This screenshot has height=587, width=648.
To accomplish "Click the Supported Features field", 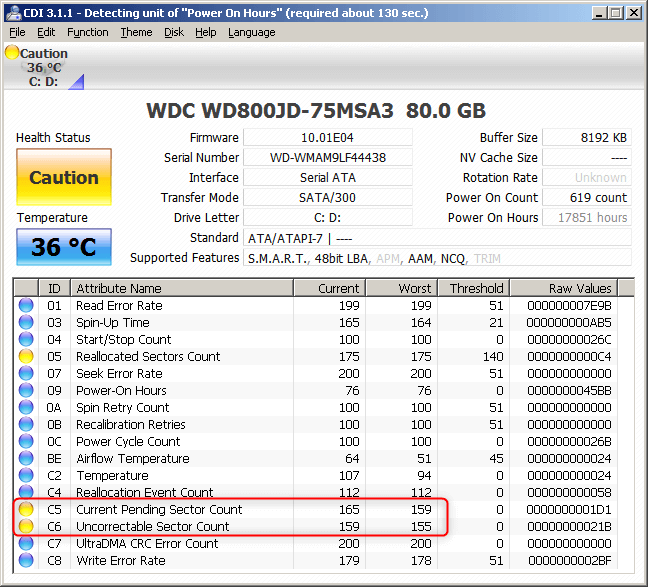I will [x=438, y=258].
